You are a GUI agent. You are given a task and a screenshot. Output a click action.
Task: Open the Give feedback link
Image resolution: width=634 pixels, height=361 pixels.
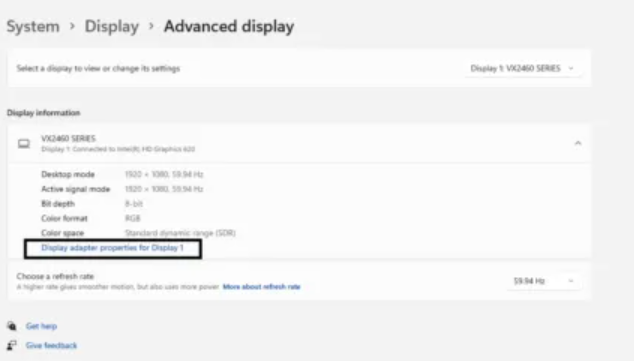(51, 346)
